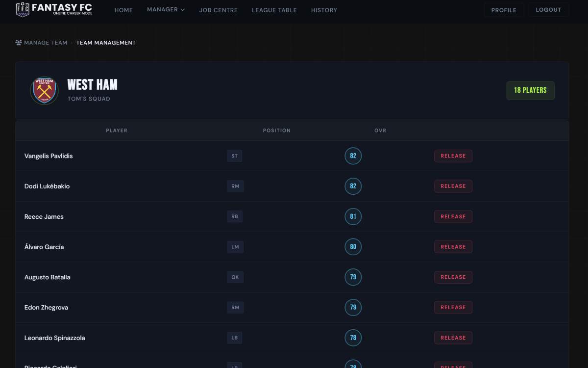Click the TOM'S SQUAD subtitle

(89, 99)
